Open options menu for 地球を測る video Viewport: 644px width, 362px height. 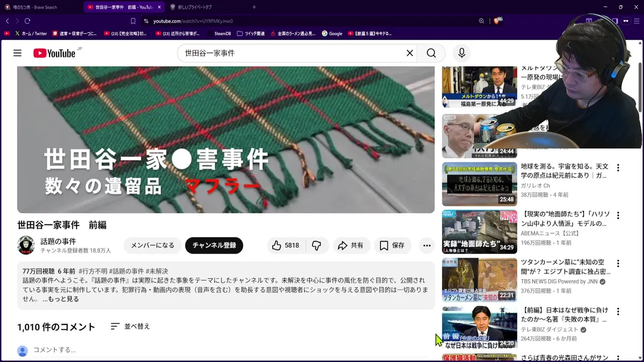point(618,167)
